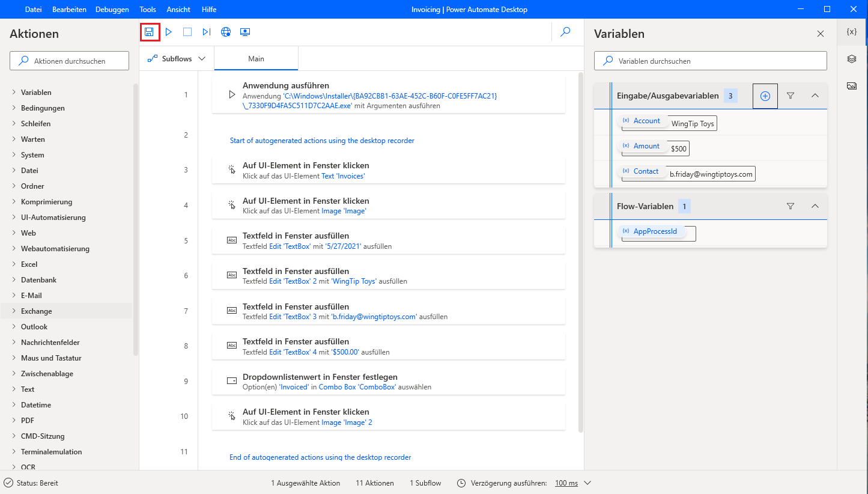Open the Combo Box 'ComboBox' link
Screen dimensions: 868x494
coord(357,387)
